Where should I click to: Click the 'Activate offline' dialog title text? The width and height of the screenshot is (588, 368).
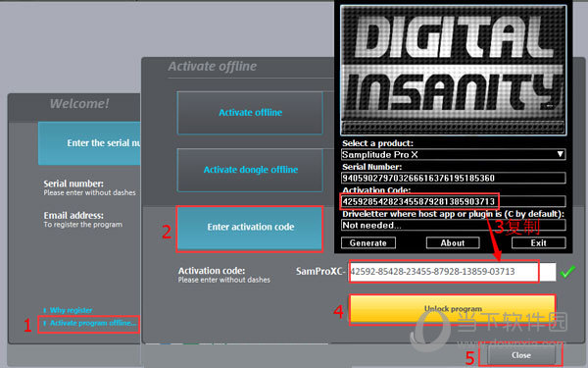point(213,67)
